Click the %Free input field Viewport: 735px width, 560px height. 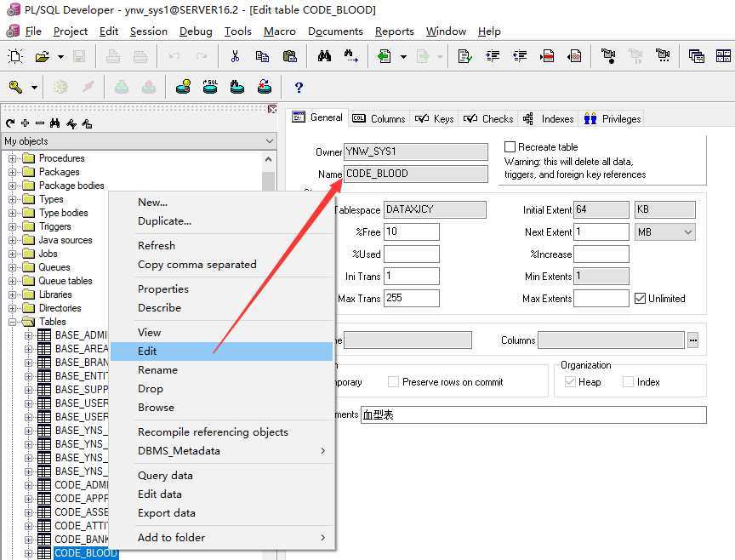pos(412,231)
